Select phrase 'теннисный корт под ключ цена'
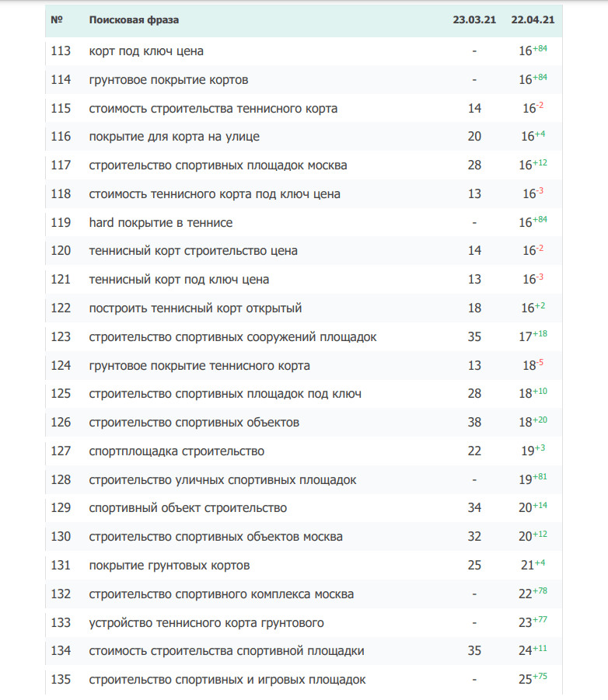 179,280
